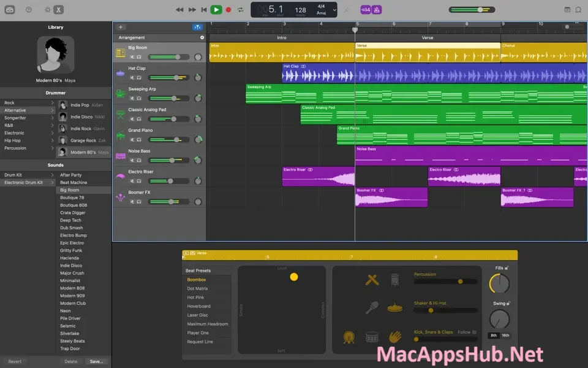Mute the Grand Piano track
This screenshot has height=368, width=588.
point(132,140)
